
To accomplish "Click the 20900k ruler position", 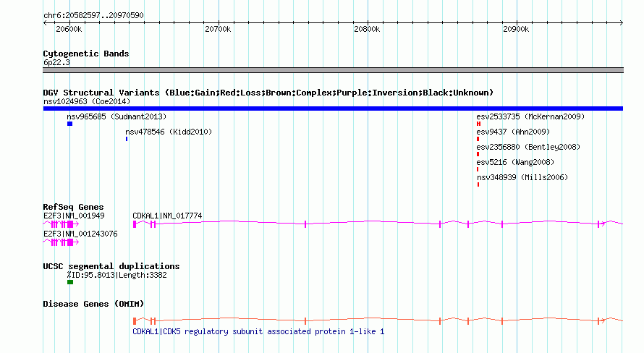I will pyautogui.click(x=516, y=29).
